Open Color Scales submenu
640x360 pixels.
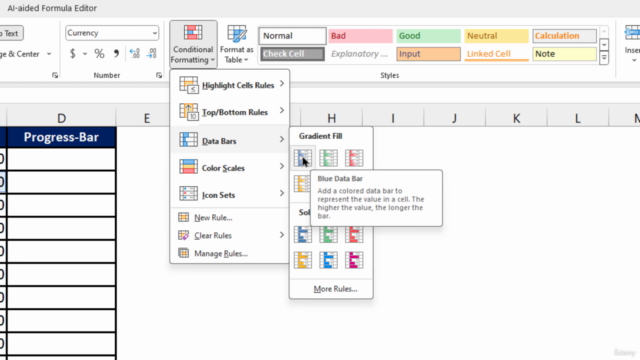tap(230, 167)
